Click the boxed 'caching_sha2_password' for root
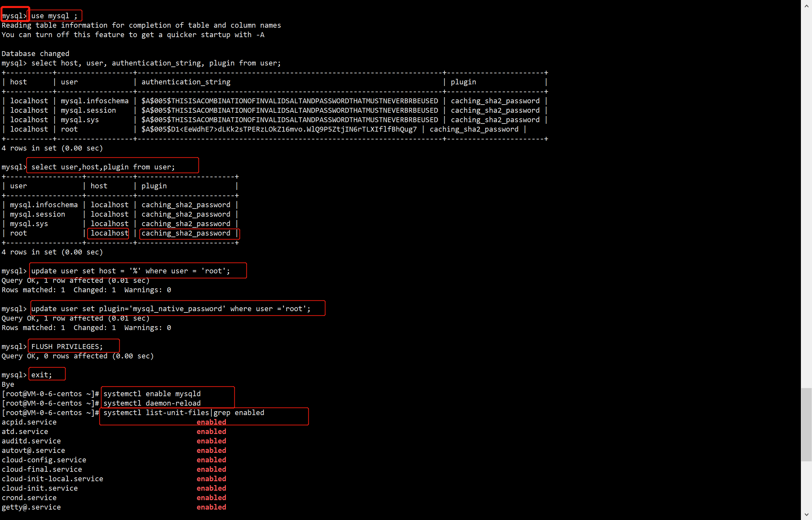This screenshot has width=812, height=520. (186, 233)
